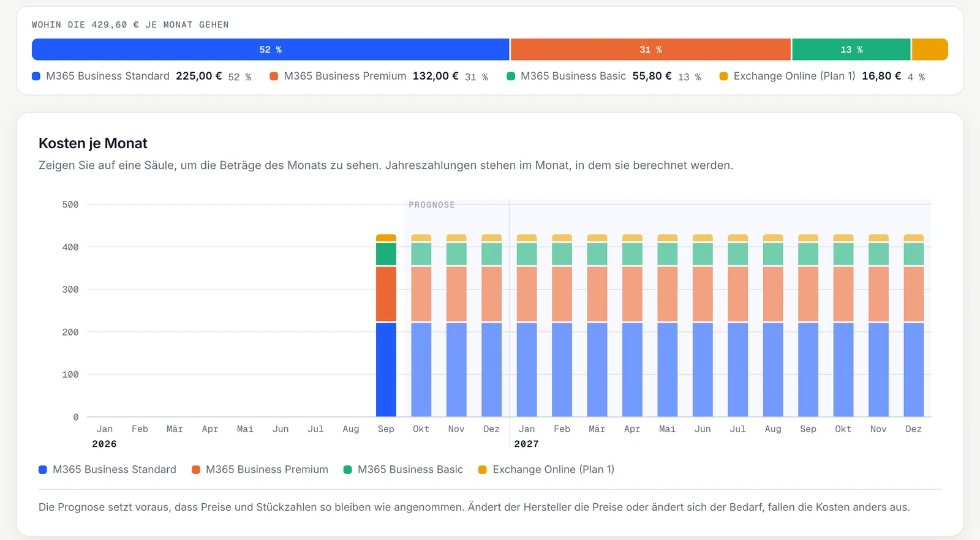980x540 pixels.
Task: Click the orange 31 % segment of the distribution bar
Action: point(650,50)
